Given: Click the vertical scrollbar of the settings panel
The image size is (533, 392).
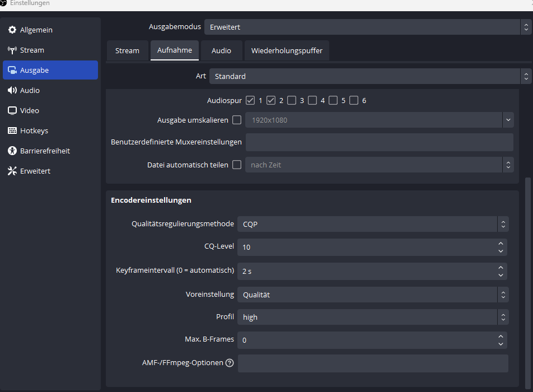Looking at the screenshot, I should point(528,282).
